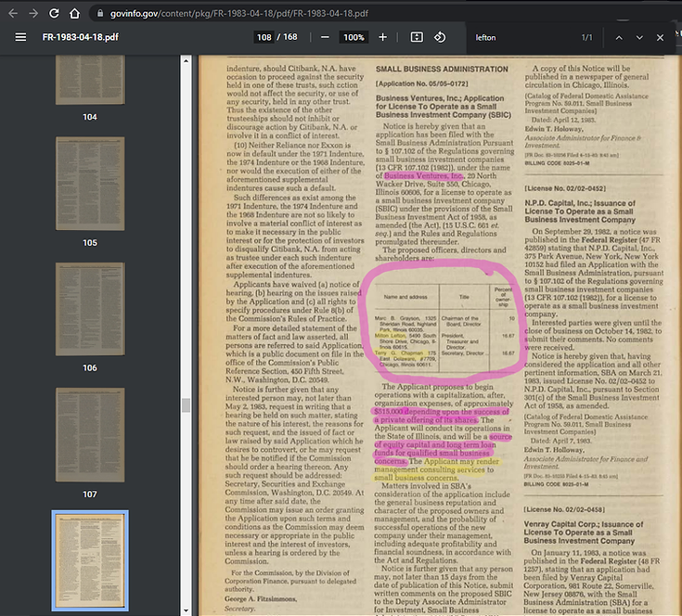The image size is (682, 616).
Task: Click the current page number field 108
Action: click(264, 37)
